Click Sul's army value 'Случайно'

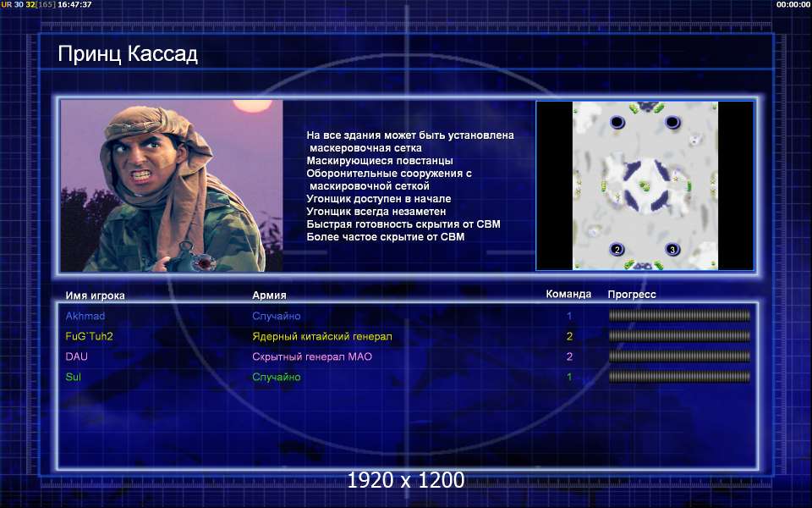pyautogui.click(x=276, y=377)
